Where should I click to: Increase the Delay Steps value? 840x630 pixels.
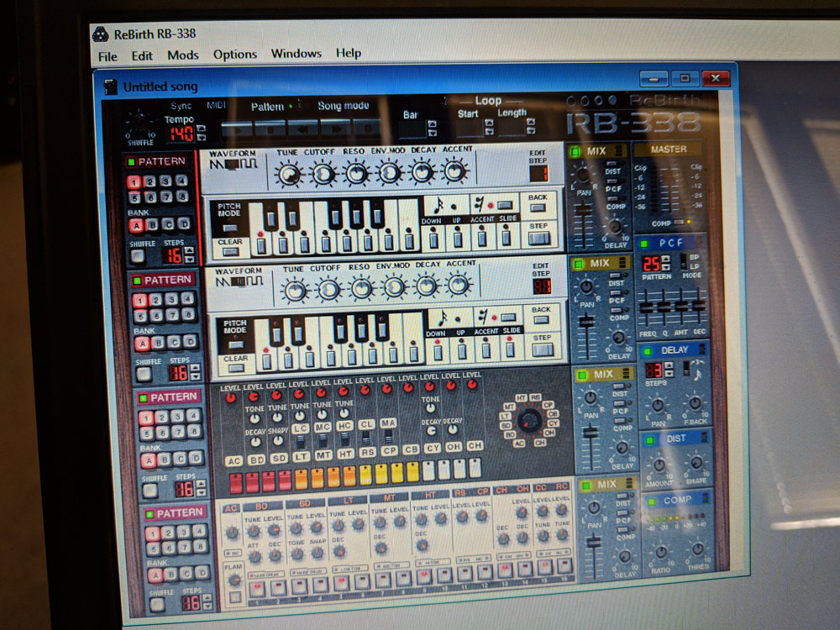pos(669,366)
